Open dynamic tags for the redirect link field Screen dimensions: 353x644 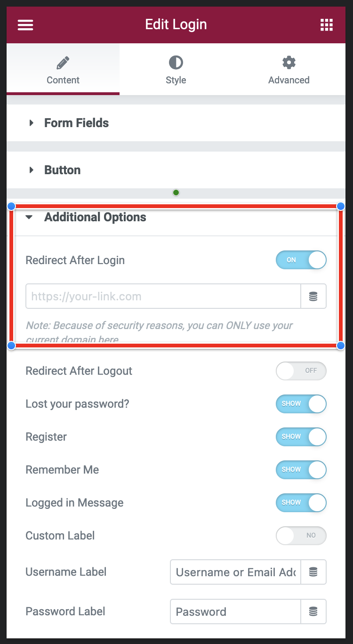[313, 296]
